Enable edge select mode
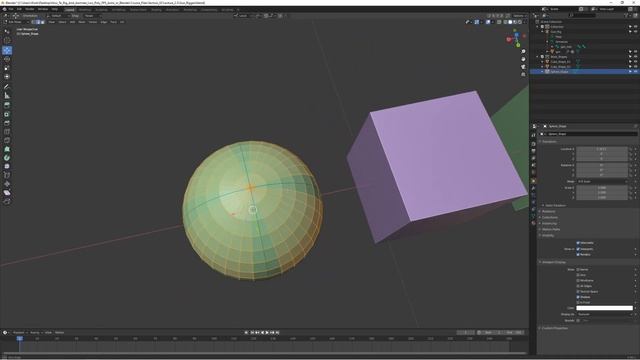This screenshot has width=640, height=360. [38, 22]
